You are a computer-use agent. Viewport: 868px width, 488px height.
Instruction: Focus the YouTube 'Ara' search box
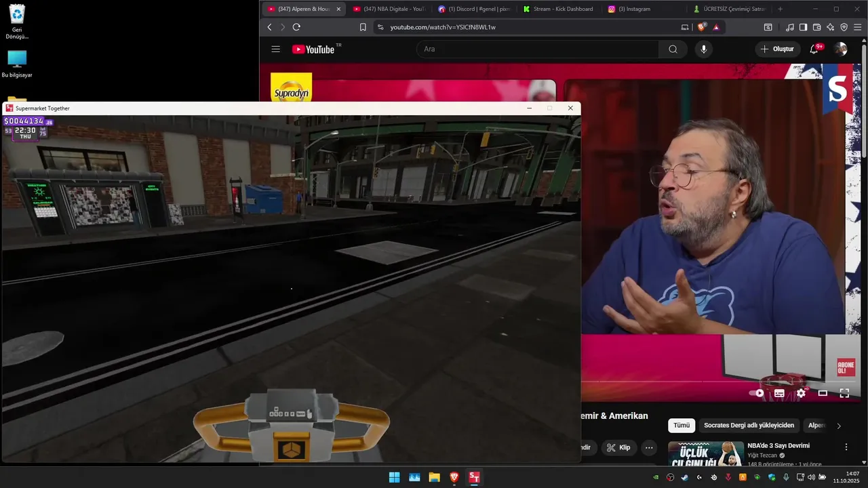pyautogui.click(x=537, y=49)
